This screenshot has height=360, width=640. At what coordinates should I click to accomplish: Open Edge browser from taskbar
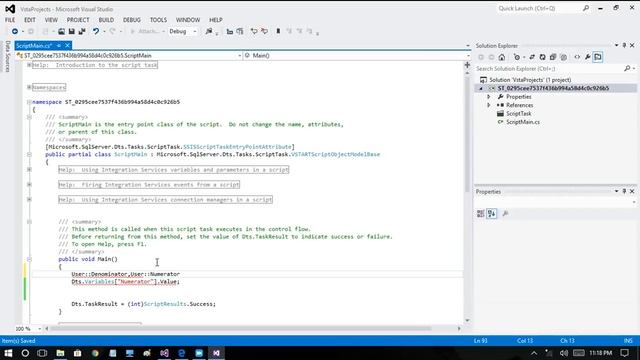point(182,353)
